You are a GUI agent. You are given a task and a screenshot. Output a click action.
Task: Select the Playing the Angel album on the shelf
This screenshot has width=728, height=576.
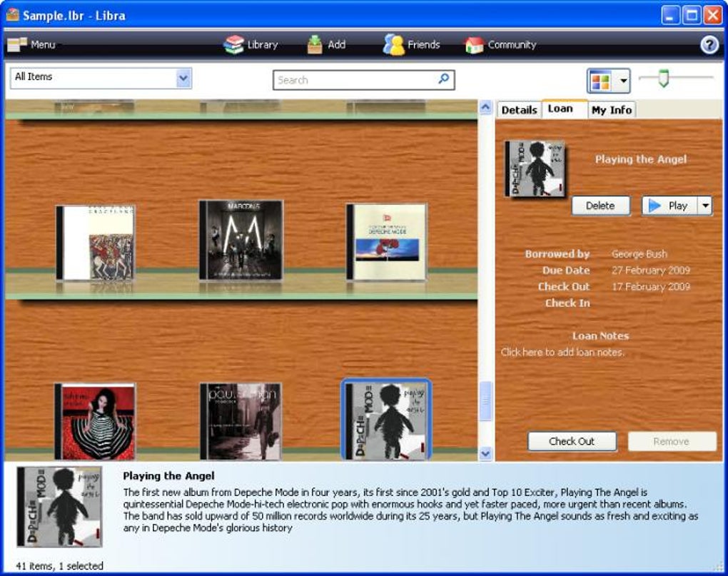(x=386, y=420)
